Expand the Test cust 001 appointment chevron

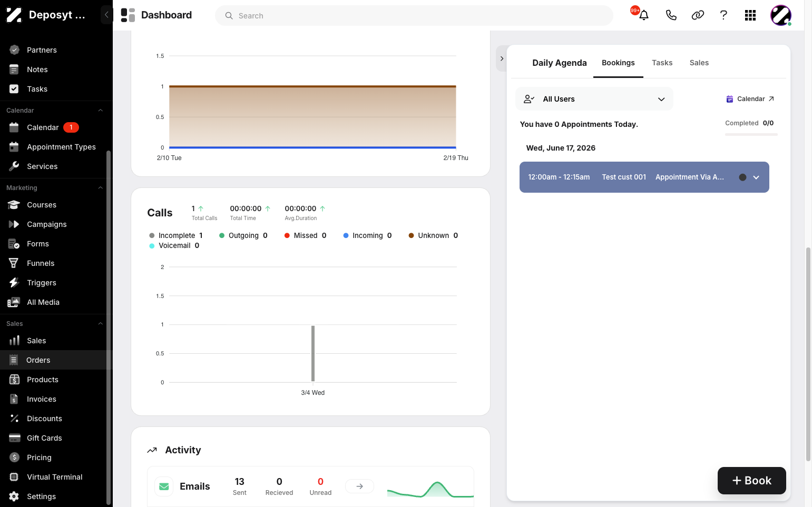pos(756,177)
